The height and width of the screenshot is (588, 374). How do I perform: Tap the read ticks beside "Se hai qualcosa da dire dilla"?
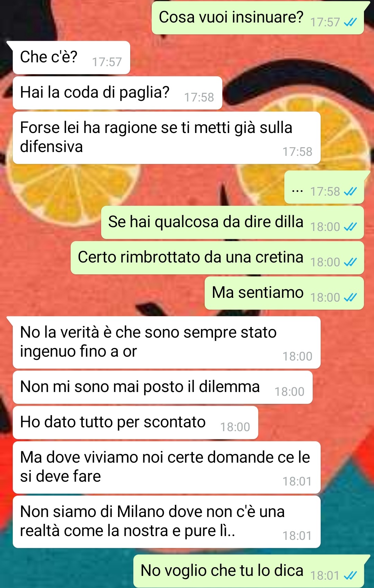coord(350,227)
